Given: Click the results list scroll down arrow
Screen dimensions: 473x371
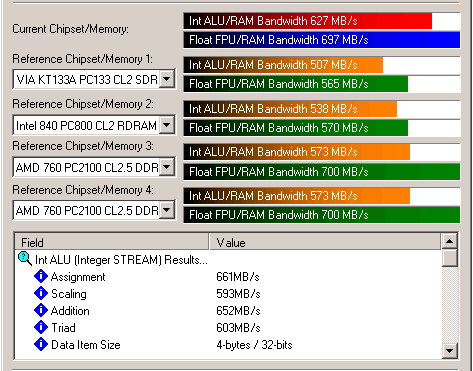Looking at the screenshot, I should [449, 350].
